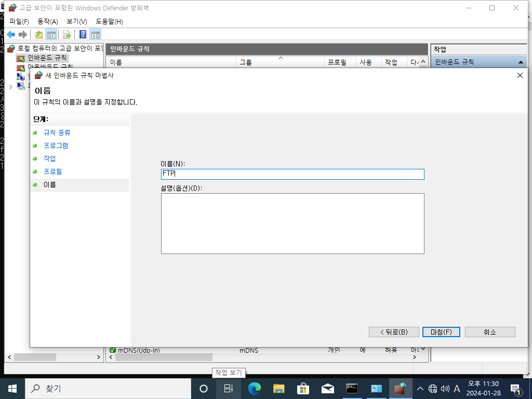532x399 pixels.
Task: Collapse the inbound rules actions section arrow
Action: pos(521,62)
